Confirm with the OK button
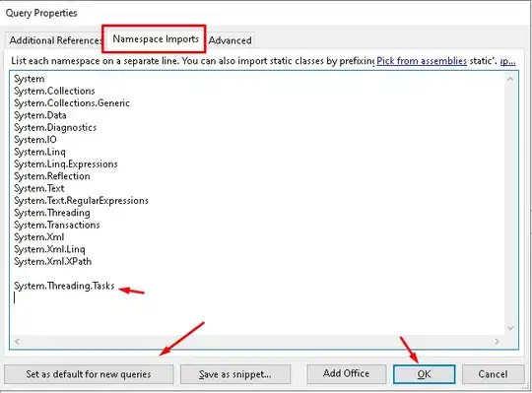The width and height of the screenshot is (532, 393). [424, 374]
